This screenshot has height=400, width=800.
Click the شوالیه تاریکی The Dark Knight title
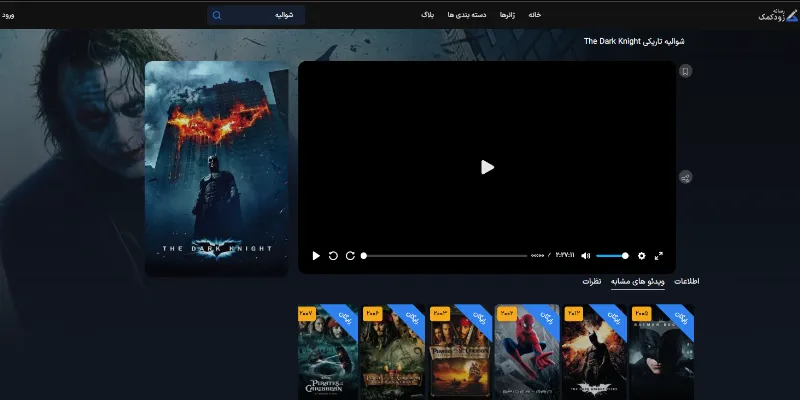[634, 41]
